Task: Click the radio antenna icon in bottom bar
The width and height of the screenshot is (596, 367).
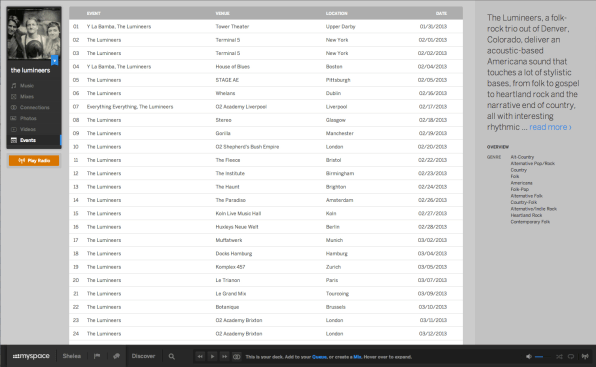Action: pos(585,356)
